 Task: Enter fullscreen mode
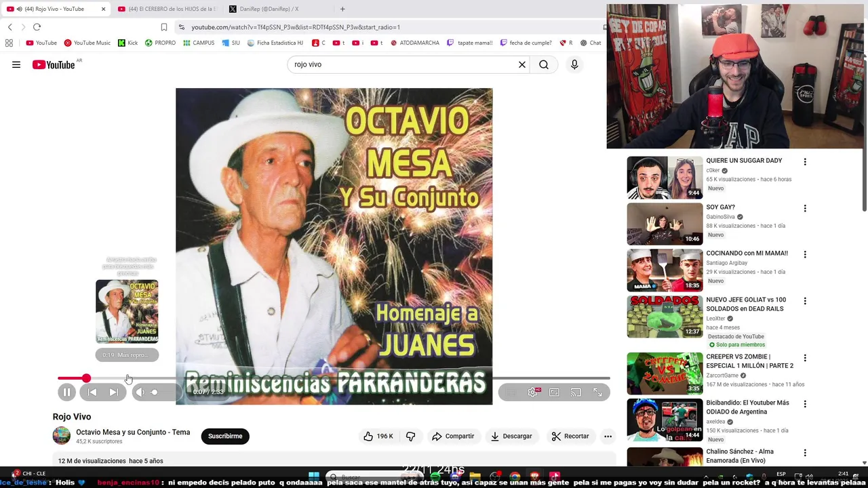coord(597,392)
